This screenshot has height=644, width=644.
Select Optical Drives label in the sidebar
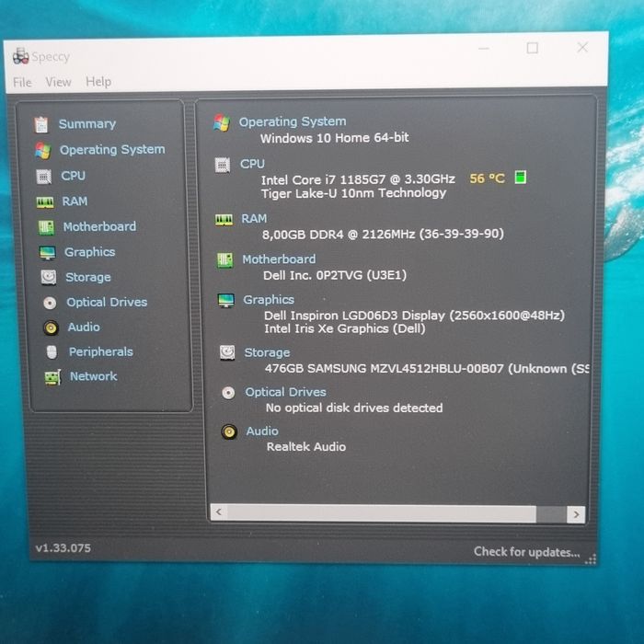(107, 303)
